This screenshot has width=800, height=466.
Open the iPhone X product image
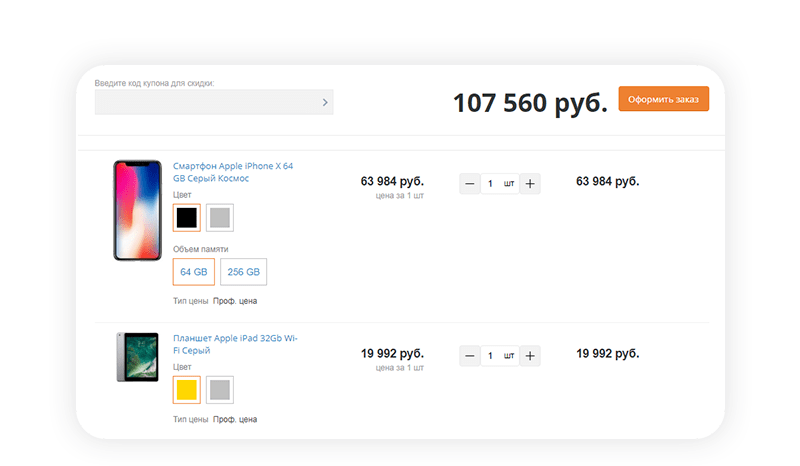click(x=137, y=210)
